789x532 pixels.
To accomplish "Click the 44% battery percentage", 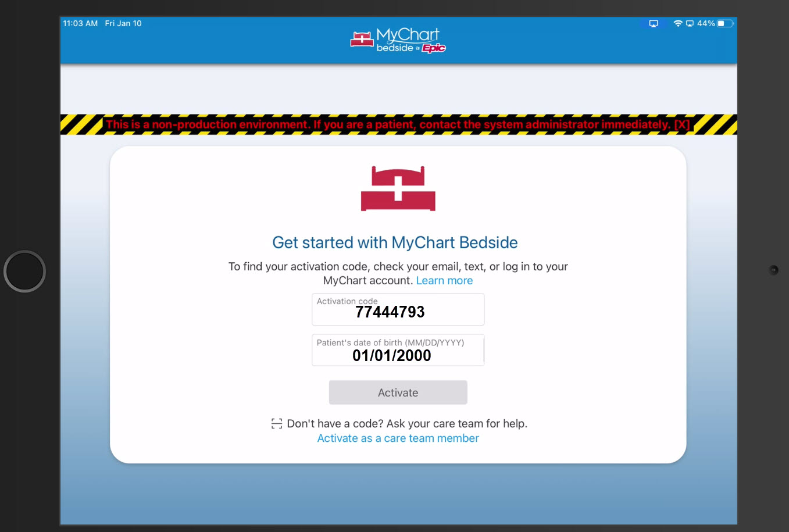I will click(x=706, y=23).
